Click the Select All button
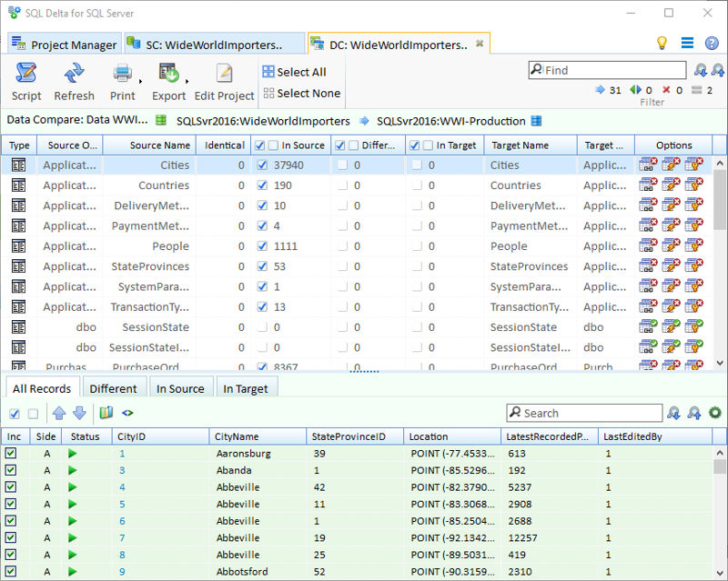The image size is (728, 581). click(x=295, y=72)
